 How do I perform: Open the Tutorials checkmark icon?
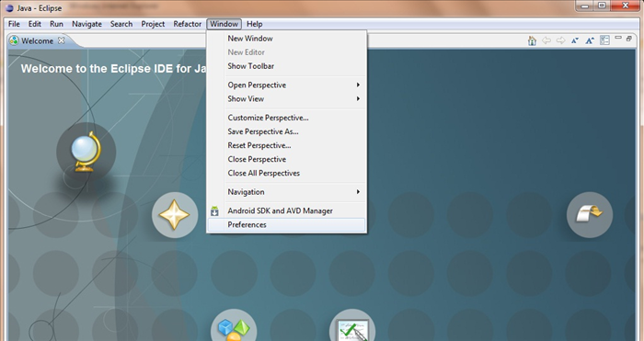(352, 326)
